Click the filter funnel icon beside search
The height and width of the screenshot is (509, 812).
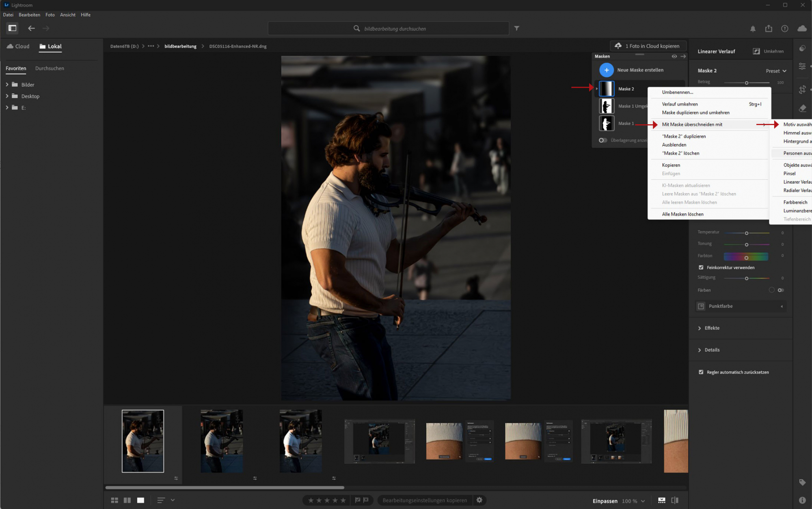tap(516, 28)
